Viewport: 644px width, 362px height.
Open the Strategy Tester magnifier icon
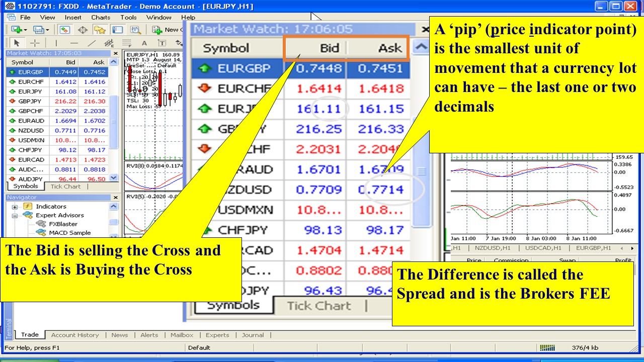135,30
